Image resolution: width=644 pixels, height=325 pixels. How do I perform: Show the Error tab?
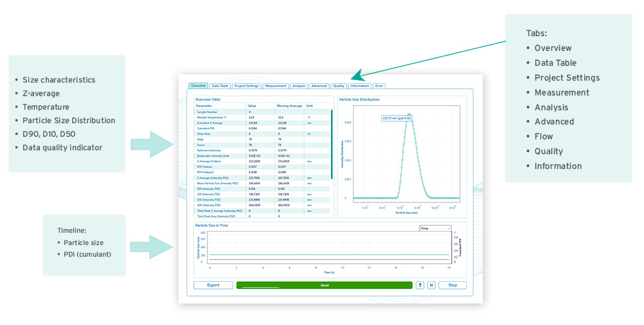[x=379, y=86]
